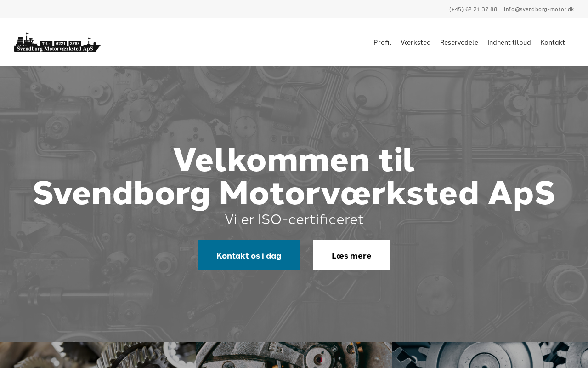
Task: Click the Velkommen til headline line
Action: [x=294, y=160]
